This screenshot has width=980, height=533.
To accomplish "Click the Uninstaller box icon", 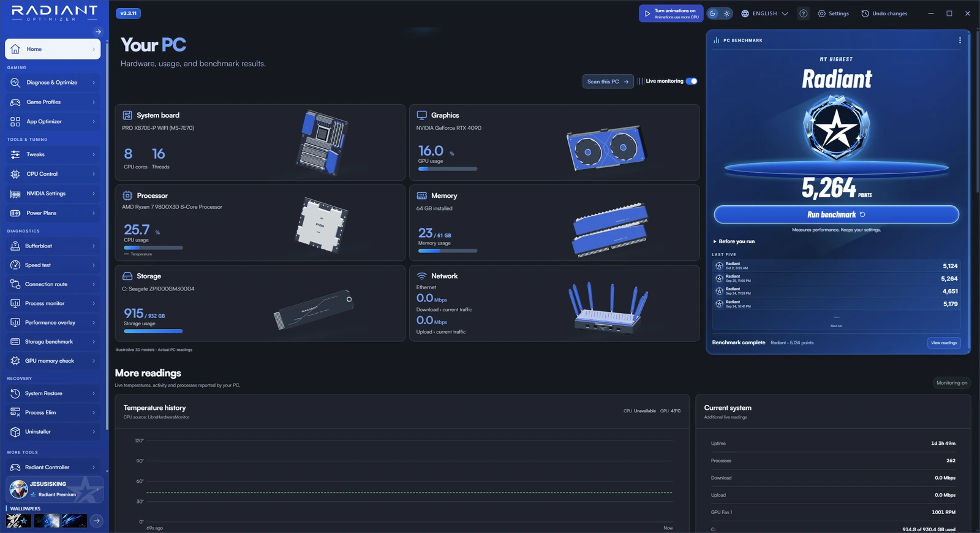I will (15, 432).
